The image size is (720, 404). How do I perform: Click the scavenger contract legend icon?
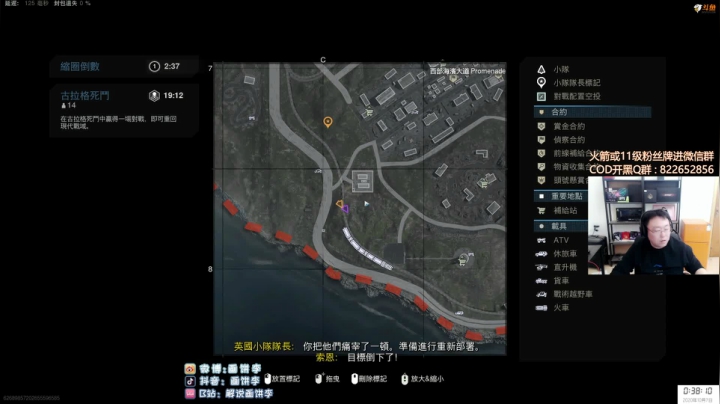pyautogui.click(x=541, y=167)
